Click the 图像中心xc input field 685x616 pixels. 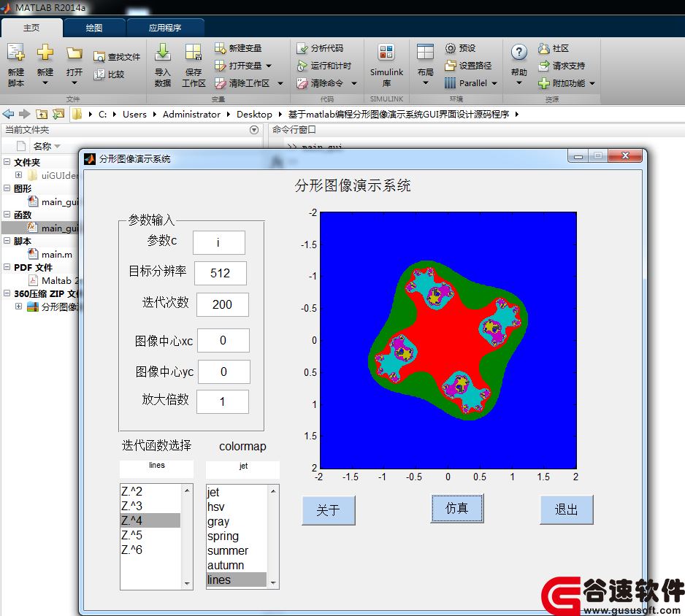(223, 341)
